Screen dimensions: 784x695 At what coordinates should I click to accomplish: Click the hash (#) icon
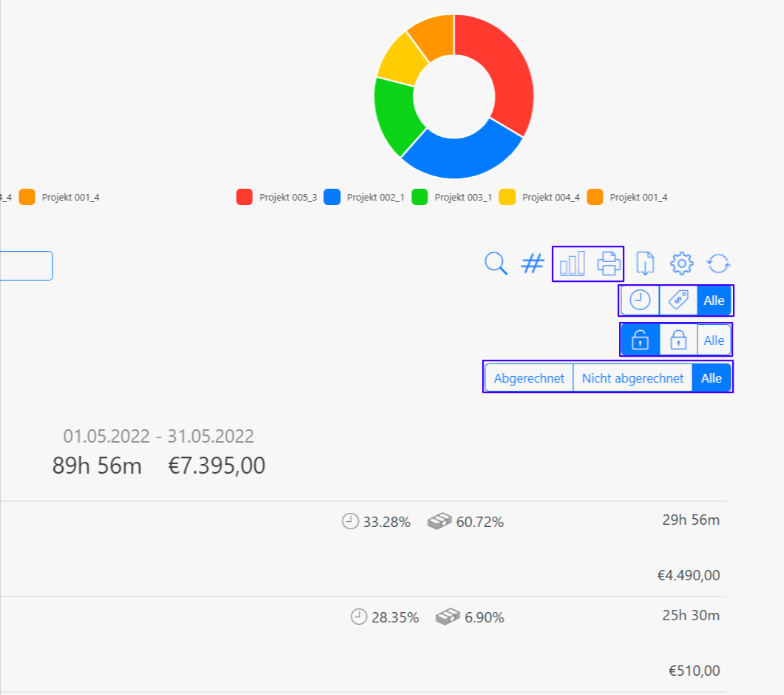click(x=533, y=263)
